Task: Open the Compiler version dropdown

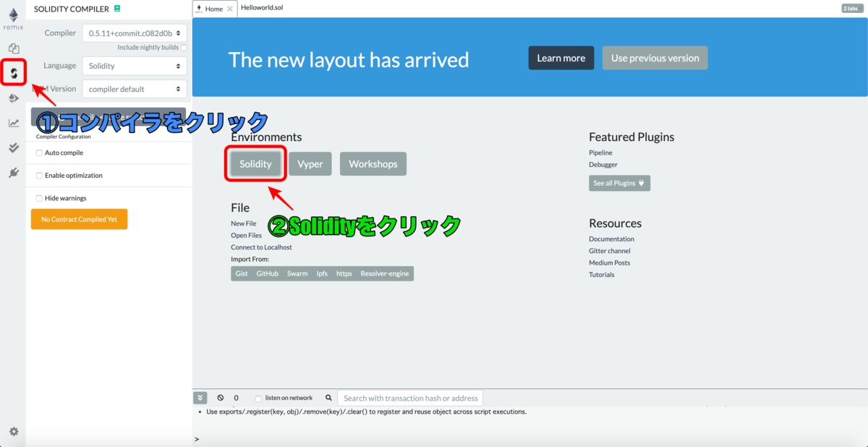Action: (135, 33)
